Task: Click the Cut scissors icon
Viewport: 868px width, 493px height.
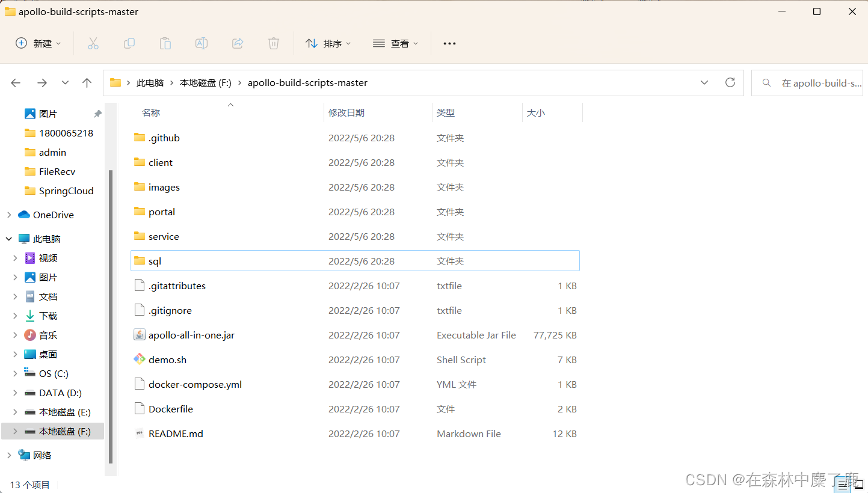Action: (x=93, y=43)
